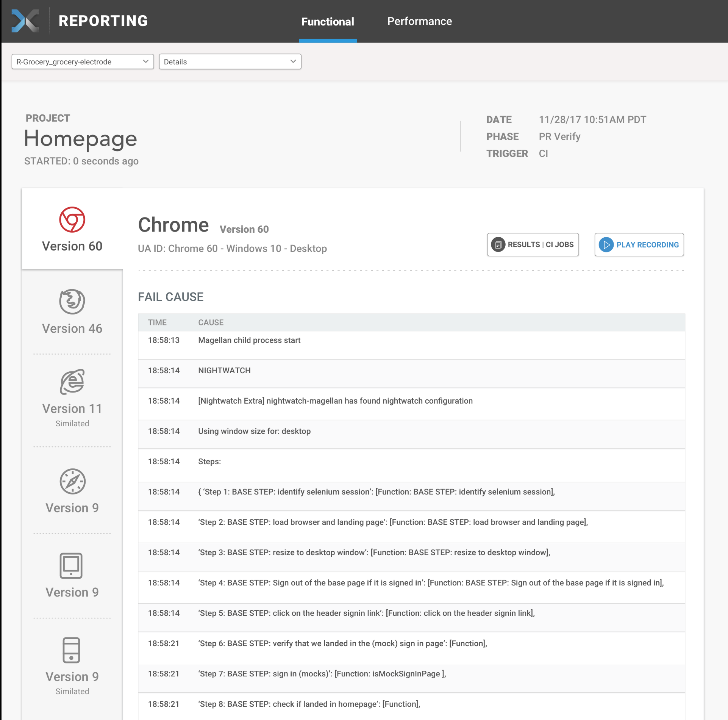This screenshot has height=720, width=728.
Task: Click the RESULTS | CI JOBS button
Action: 533,244
